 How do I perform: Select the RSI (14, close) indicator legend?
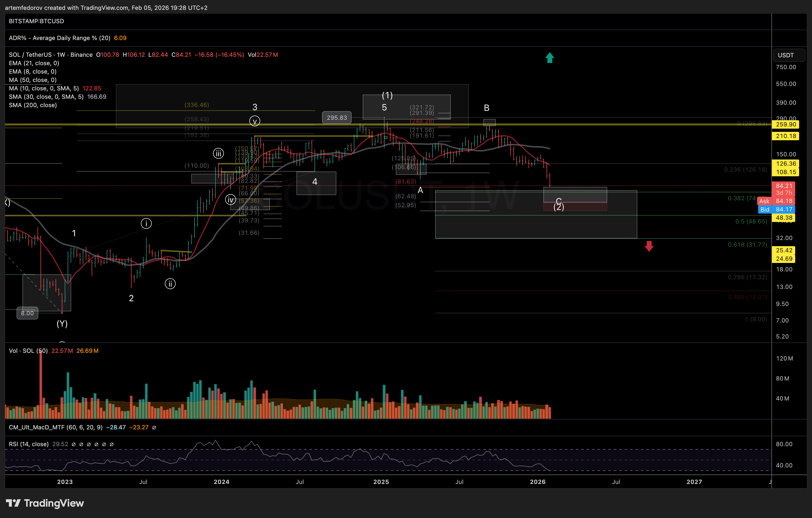29,444
